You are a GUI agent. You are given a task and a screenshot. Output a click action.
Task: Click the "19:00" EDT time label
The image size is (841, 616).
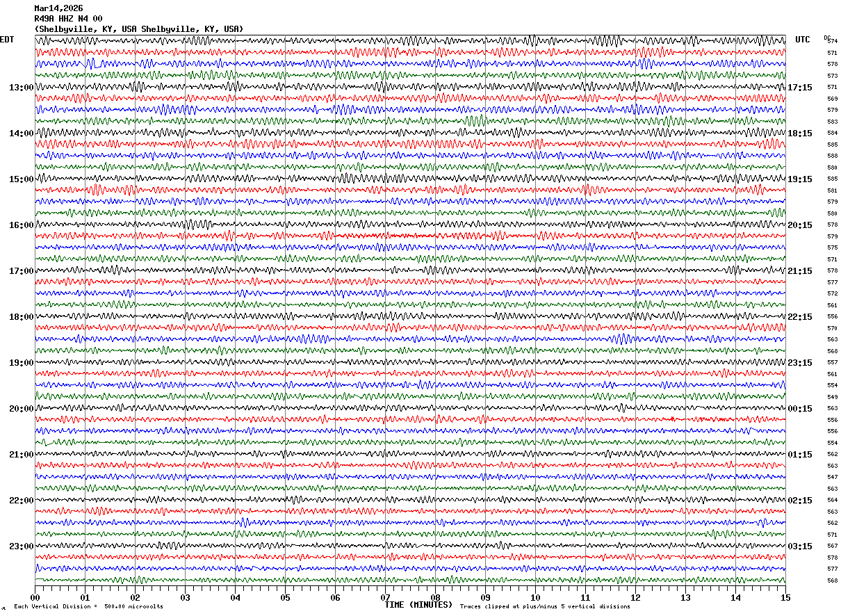pyautogui.click(x=21, y=363)
